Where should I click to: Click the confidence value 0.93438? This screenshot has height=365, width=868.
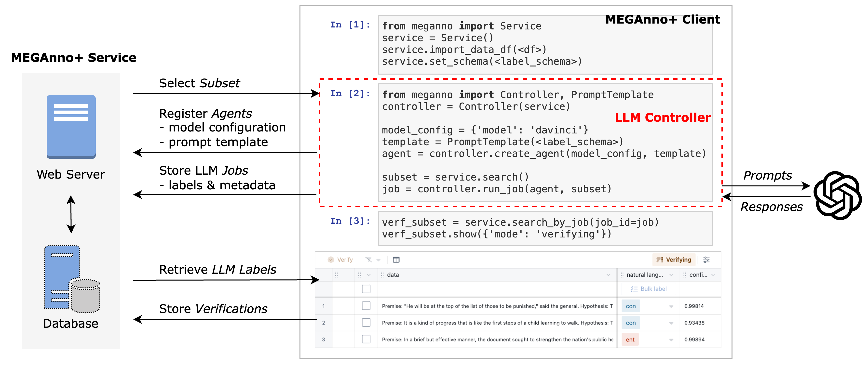point(694,323)
